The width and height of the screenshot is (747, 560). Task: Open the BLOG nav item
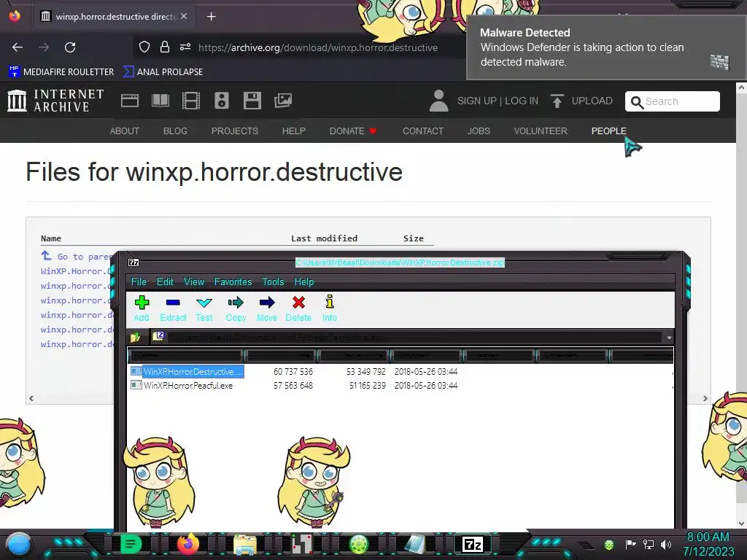pos(175,131)
